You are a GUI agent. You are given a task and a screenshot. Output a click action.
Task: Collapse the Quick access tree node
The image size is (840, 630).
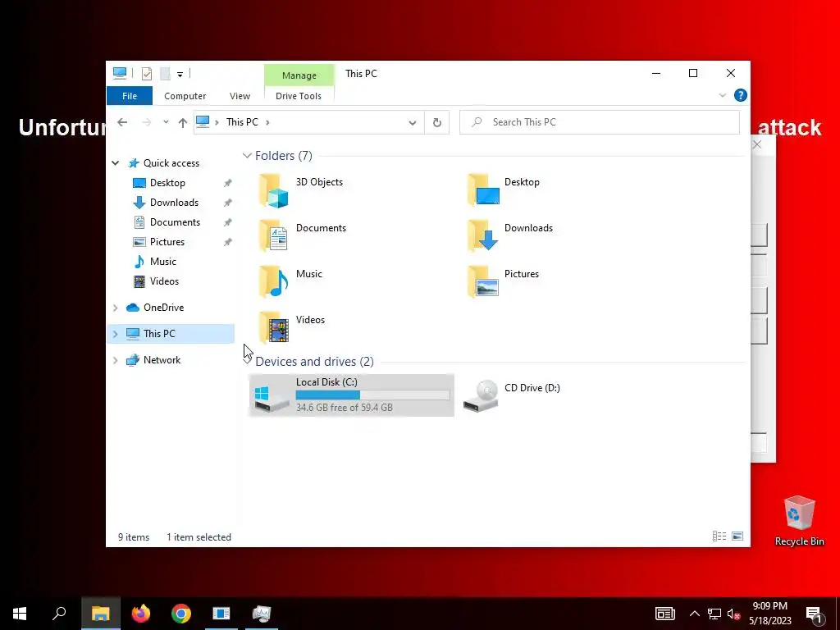click(x=115, y=163)
